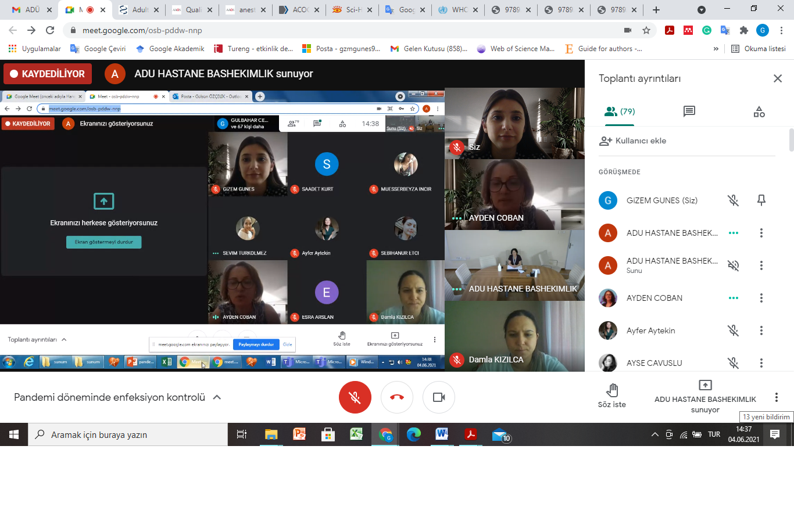Open Word from the Windows taskbar
Viewport: 794px width, 532px height.
click(442, 434)
